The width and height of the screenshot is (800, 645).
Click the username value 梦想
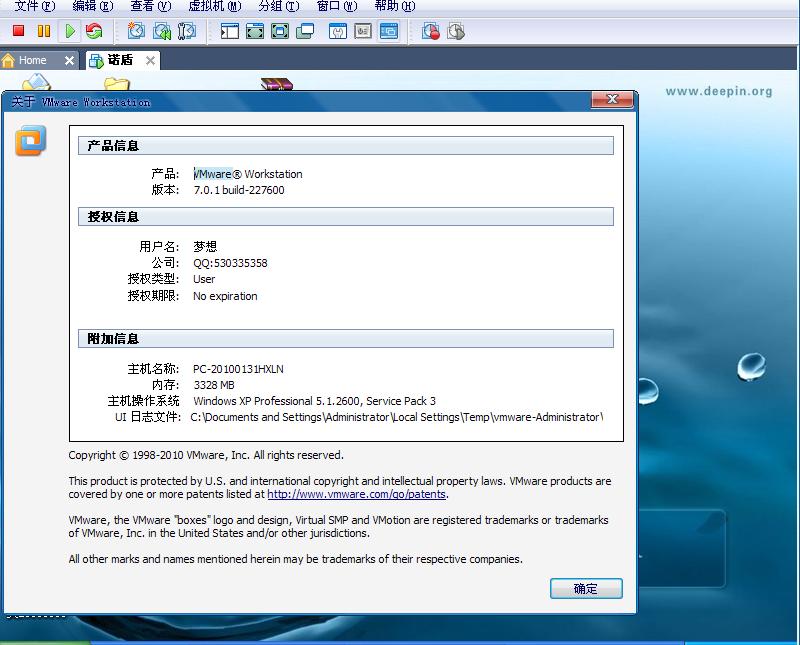click(205, 247)
